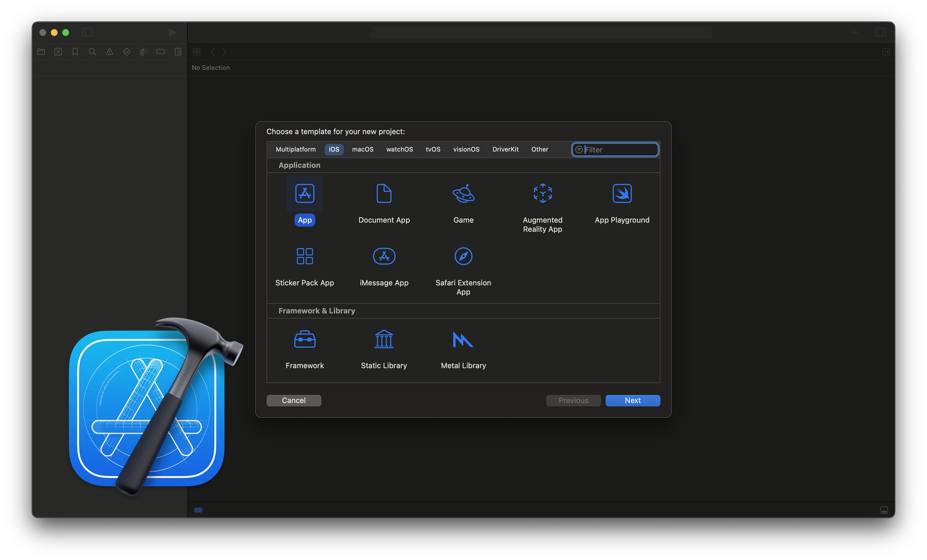Show the Issue navigator warning icon
The height and width of the screenshot is (560, 927).
pyautogui.click(x=110, y=52)
